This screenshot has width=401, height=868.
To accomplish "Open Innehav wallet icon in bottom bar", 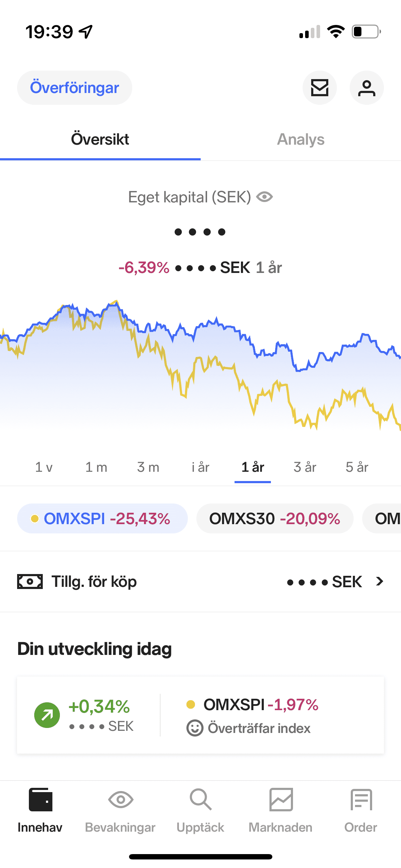I will [x=40, y=800].
